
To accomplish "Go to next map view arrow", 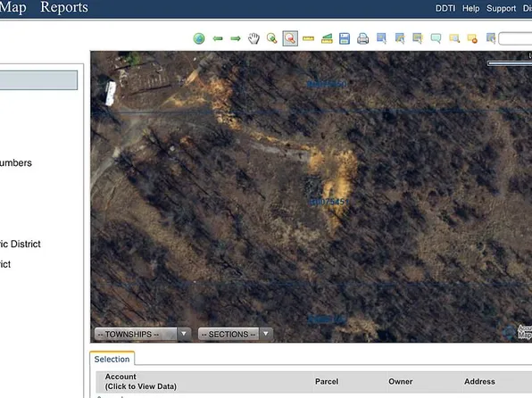I will (x=236, y=38).
